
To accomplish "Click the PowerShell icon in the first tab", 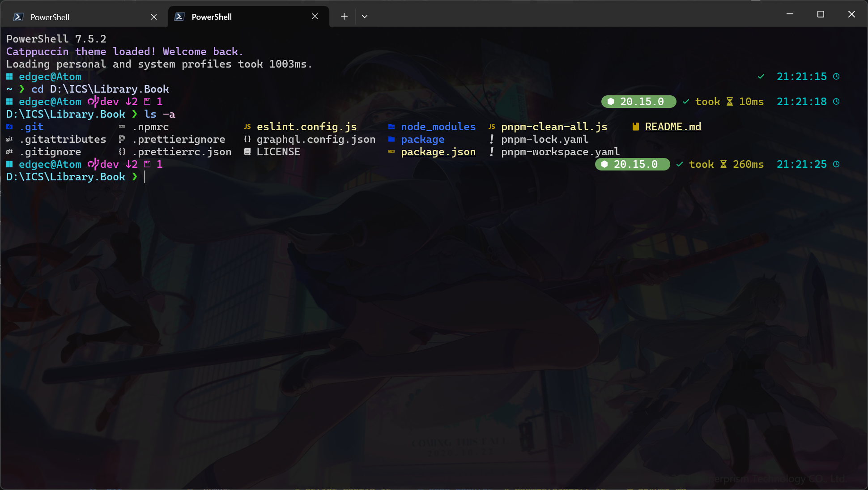I will click(x=18, y=17).
